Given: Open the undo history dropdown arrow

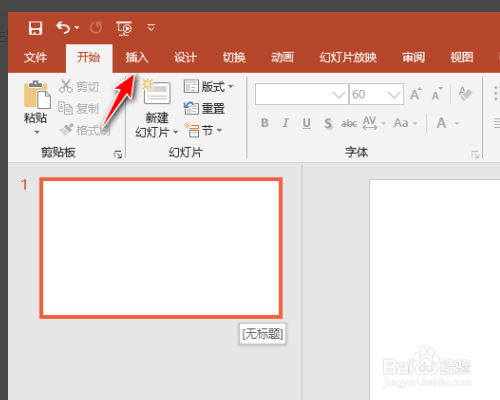Looking at the screenshot, I should click(x=77, y=28).
